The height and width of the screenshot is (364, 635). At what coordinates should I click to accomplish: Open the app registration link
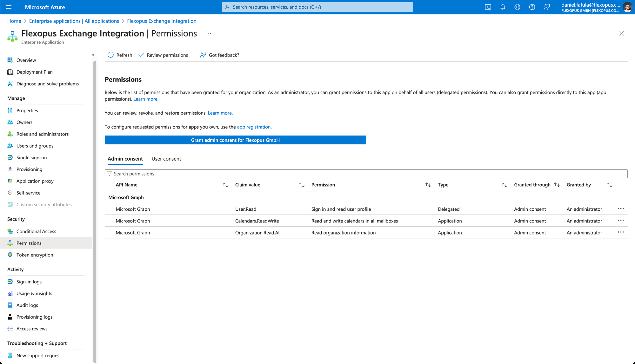tap(254, 127)
